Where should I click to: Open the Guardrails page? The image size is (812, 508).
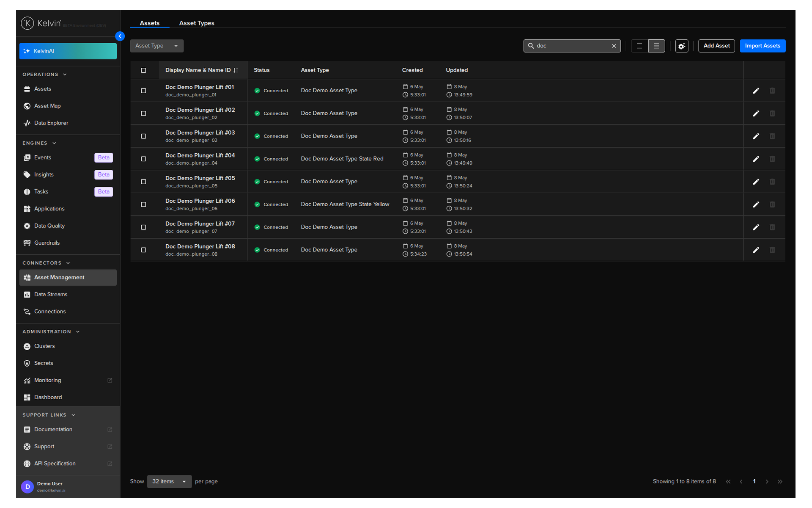(68, 243)
